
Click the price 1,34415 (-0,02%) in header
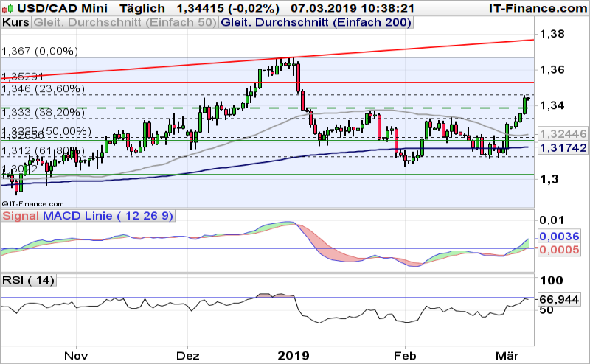tap(228, 8)
